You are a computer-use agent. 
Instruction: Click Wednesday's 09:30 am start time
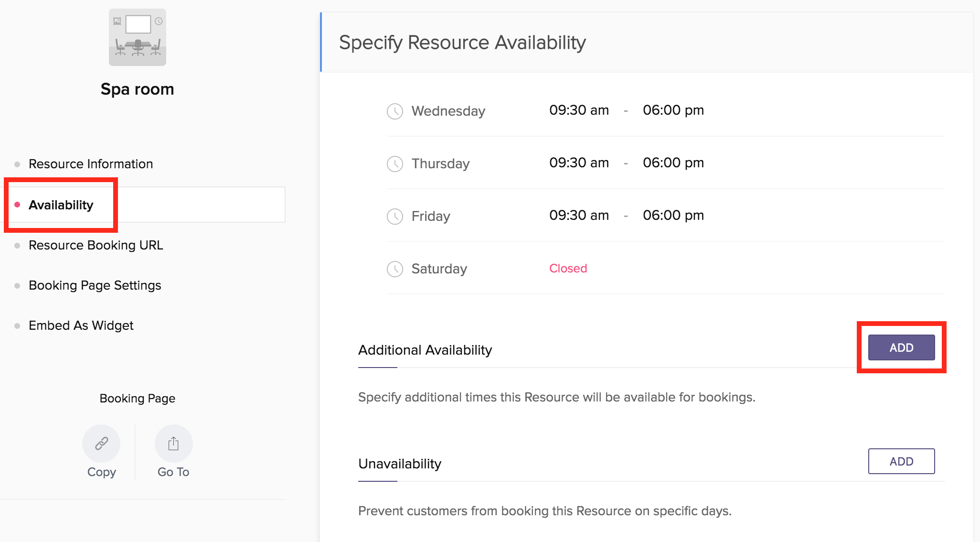(x=578, y=110)
